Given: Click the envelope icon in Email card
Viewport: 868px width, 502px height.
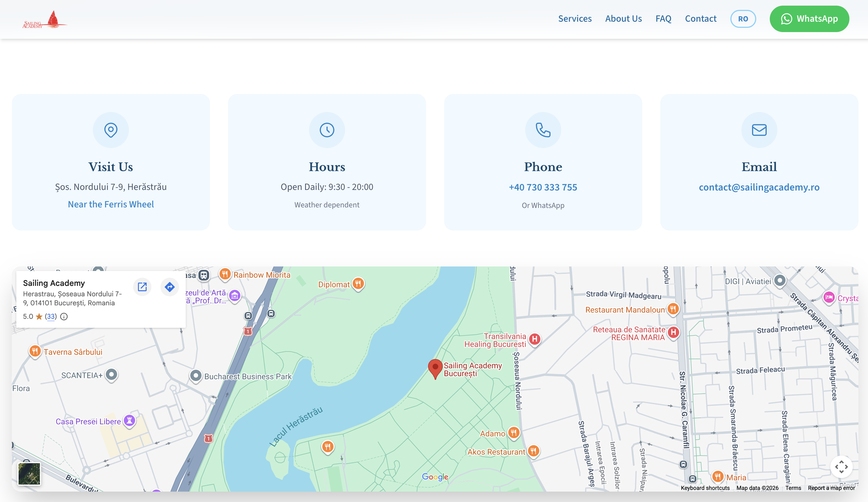Looking at the screenshot, I should click(759, 130).
